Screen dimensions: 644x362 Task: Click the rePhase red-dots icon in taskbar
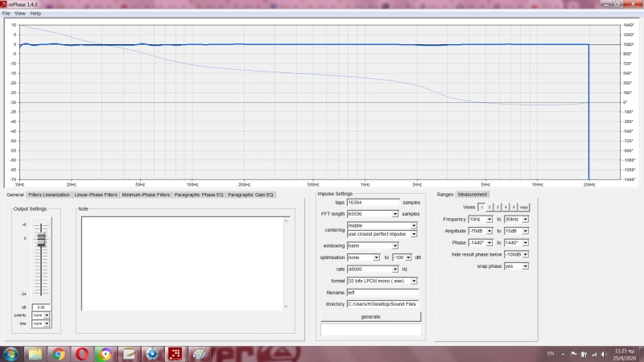coord(175,354)
